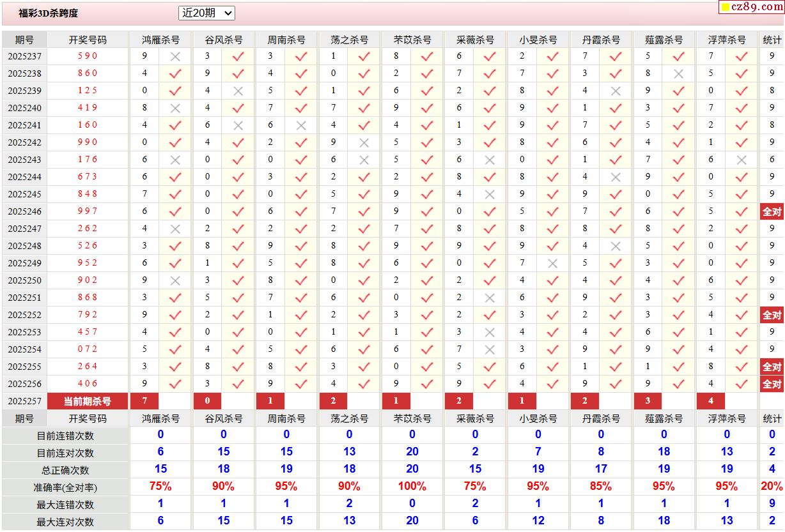Click the X mark for 鸿雁杀号 in row 2025250

[x=175, y=280]
